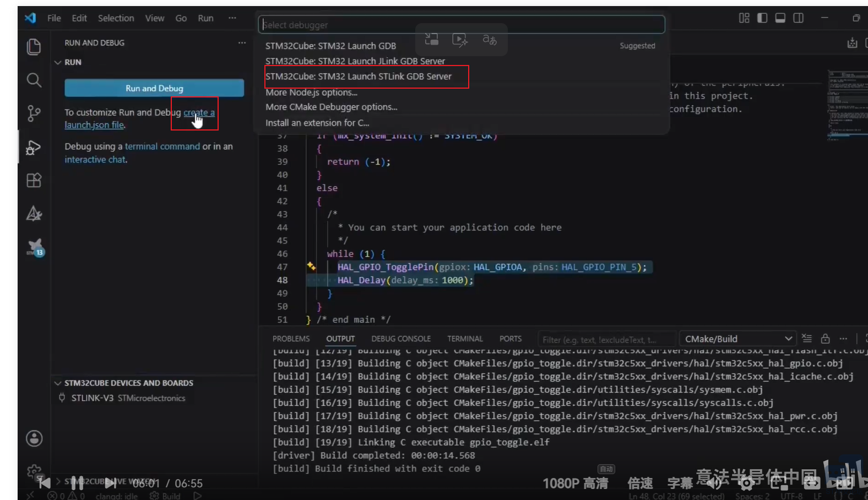Switch to the TERMINAL tab
Screen dimensions: 868x500
[465, 339]
